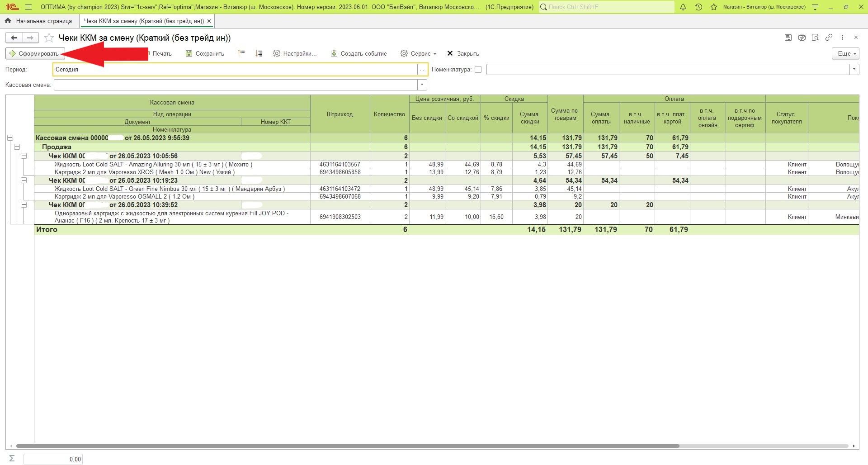The height and width of the screenshot is (465, 868).
Task: Collapse the Продажа group row
Action: click(17, 147)
